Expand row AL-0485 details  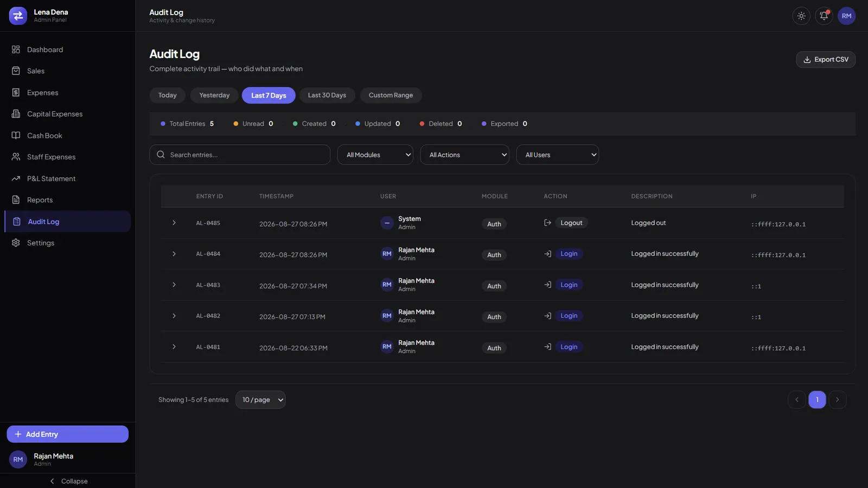[x=174, y=223]
